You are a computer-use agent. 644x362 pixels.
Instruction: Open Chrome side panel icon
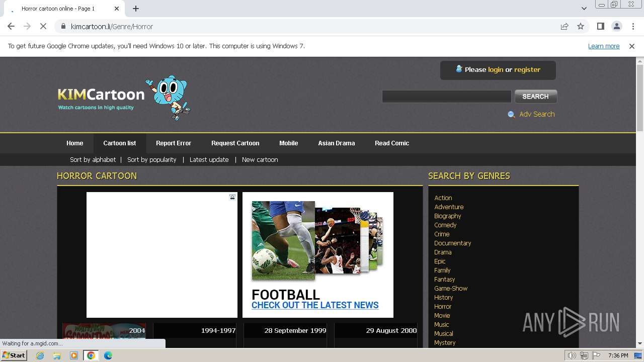600,26
